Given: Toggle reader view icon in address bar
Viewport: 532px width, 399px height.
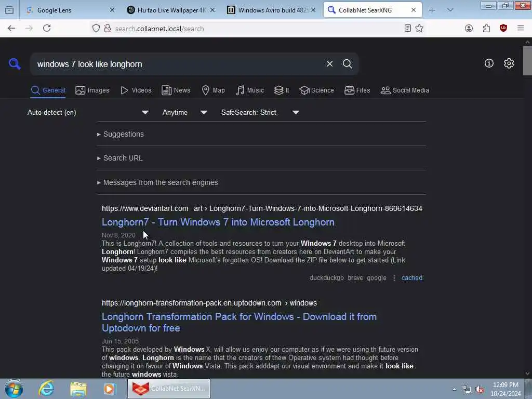Looking at the screenshot, I should (408, 29).
